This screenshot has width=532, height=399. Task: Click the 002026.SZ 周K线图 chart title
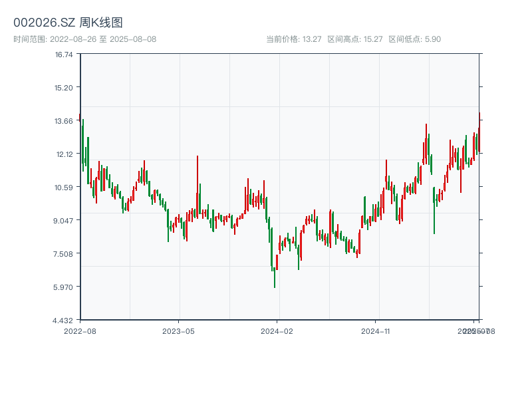click(x=68, y=23)
